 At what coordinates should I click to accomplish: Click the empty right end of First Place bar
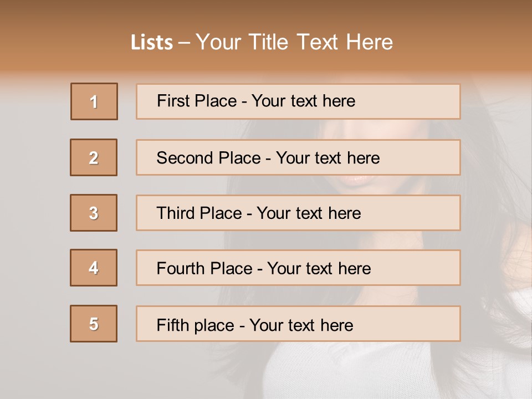click(421, 101)
